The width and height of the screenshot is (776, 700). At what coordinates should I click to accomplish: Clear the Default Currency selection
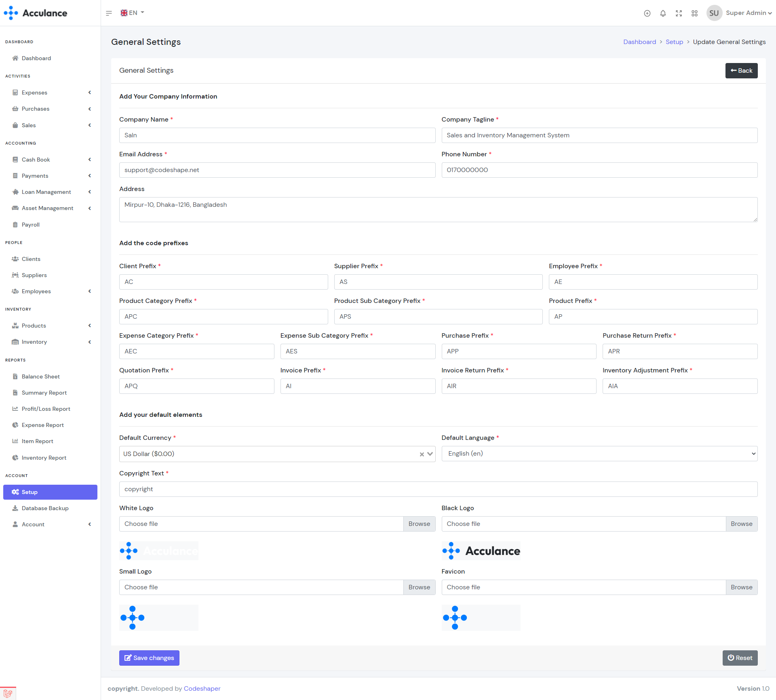click(422, 454)
